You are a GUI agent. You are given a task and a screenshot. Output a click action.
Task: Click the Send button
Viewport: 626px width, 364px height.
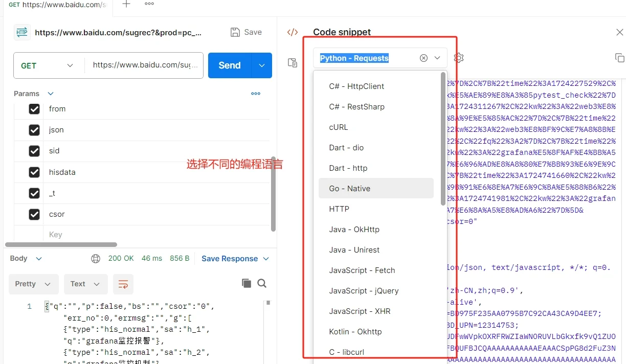pos(229,65)
